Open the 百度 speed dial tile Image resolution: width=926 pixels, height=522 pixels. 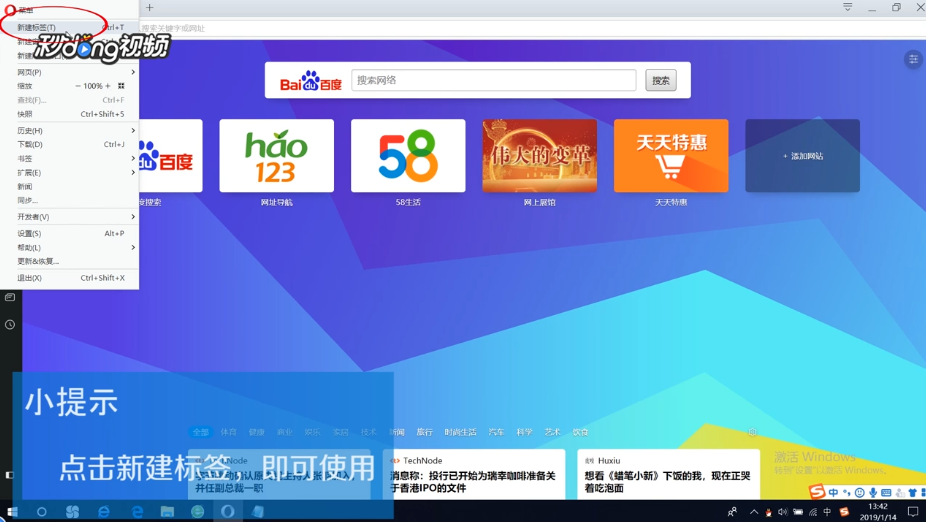171,156
